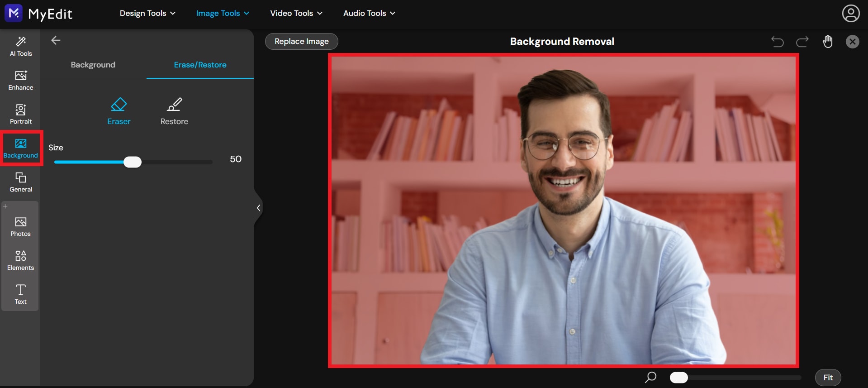Activate the hand pan tool
This screenshot has height=388, width=868.
coord(828,41)
